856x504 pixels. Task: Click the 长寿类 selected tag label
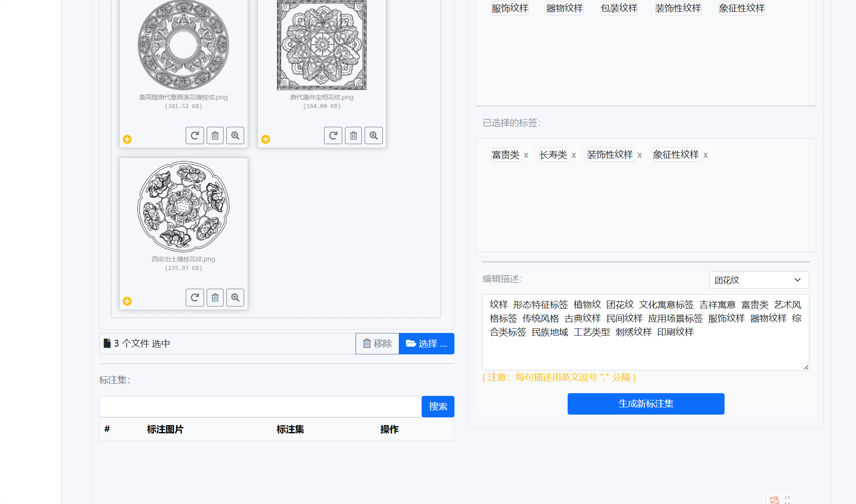pos(553,155)
